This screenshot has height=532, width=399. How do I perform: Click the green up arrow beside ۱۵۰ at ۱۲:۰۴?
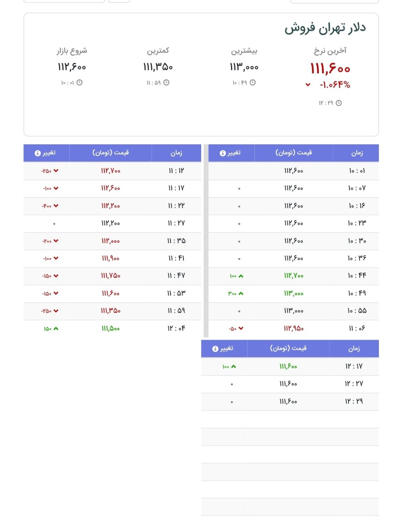[x=57, y=328]
